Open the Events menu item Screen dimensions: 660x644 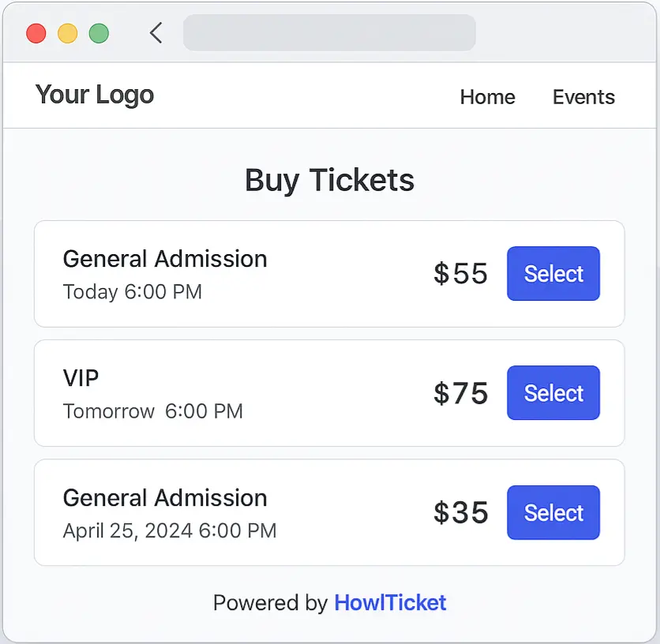pos(583,97)
